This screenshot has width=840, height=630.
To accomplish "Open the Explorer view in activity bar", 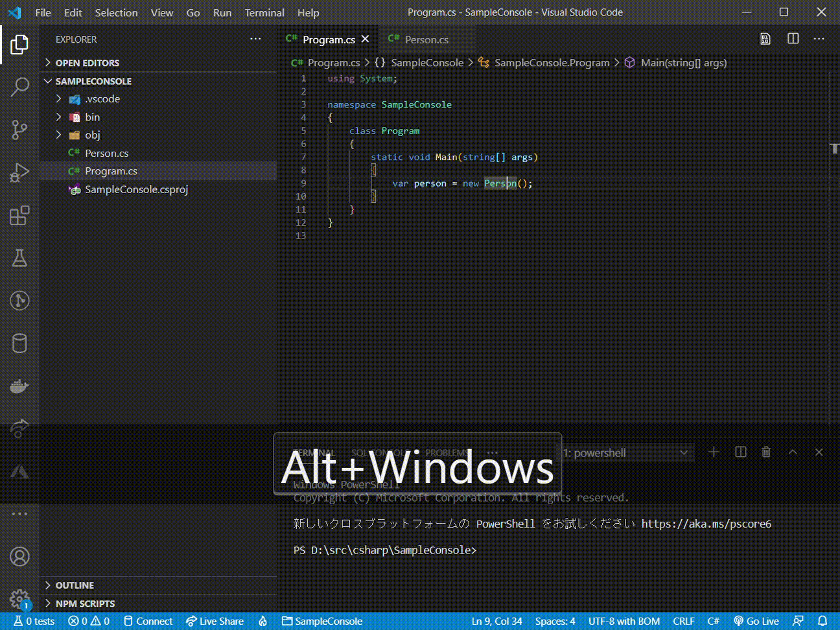I will (19, 44).
